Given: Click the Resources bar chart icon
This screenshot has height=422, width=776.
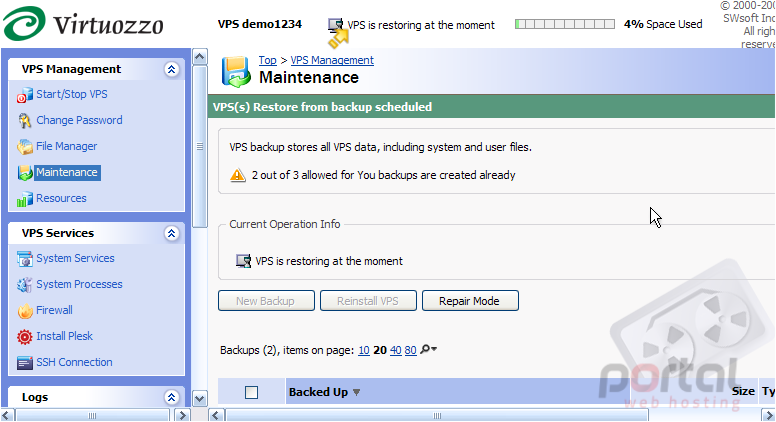Looking at the screenshot, I should [x=25, y=199].
